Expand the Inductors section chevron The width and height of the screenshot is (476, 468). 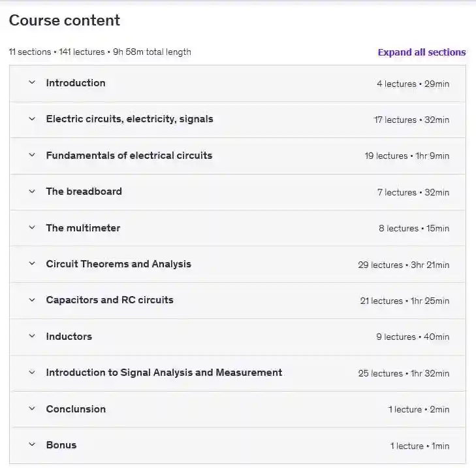tap(31, 337)
